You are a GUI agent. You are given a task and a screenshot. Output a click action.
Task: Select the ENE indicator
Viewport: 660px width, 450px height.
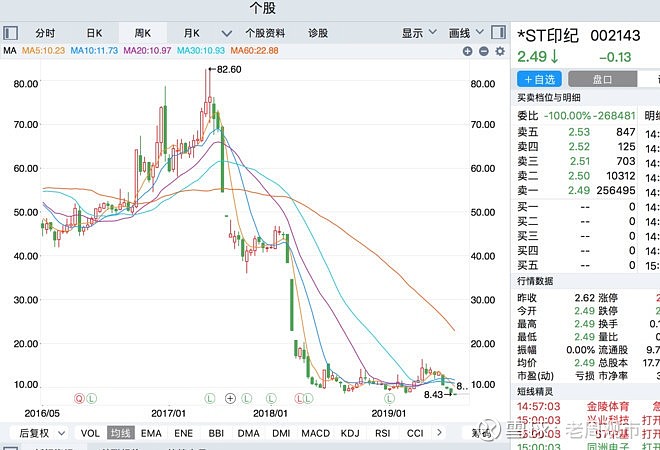tap(184, 433)
